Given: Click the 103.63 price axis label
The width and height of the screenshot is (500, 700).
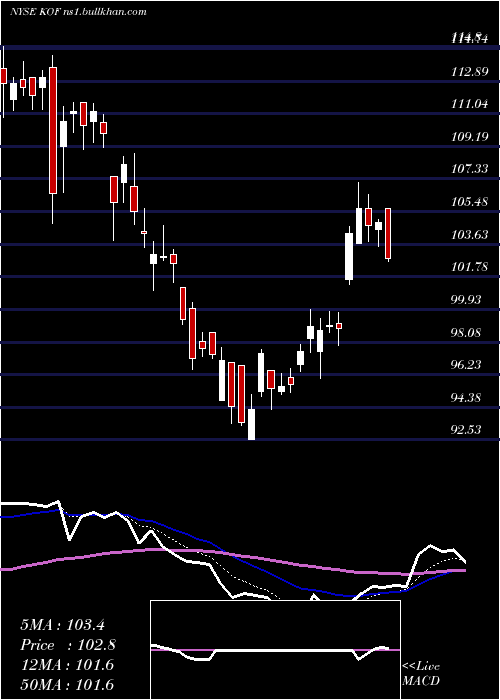Looking at the screenshot, I should pyautogui.click(x=470, y=234).
